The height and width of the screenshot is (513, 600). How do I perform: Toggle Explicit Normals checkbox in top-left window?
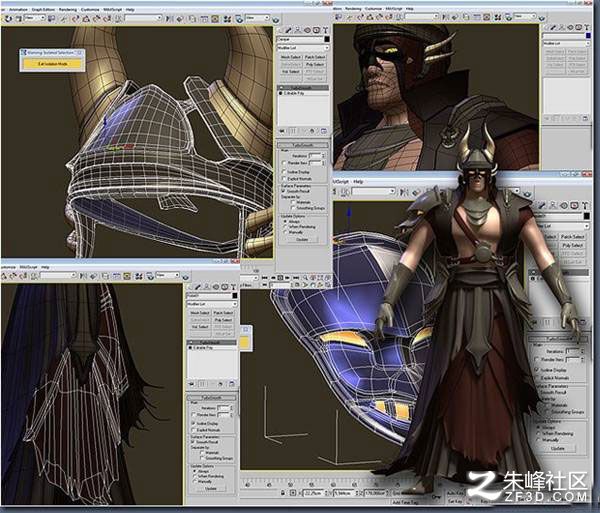tap(284, 179)
